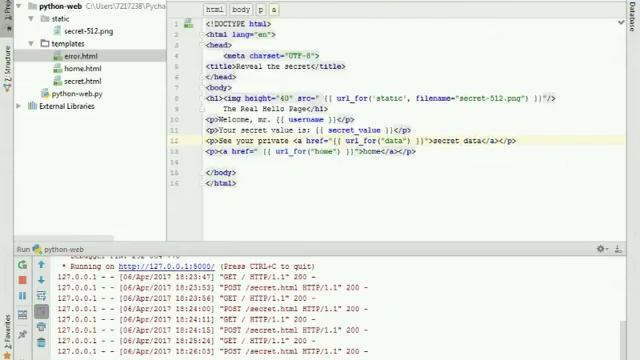Rerun python-web with the green rerun icon

pyautogui.click(x=22, y=265)
